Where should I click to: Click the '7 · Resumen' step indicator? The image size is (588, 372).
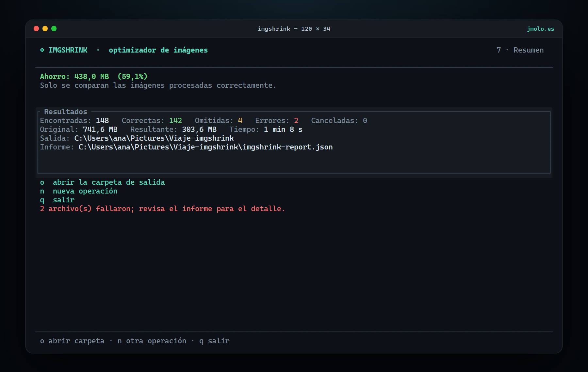click(520, 50)
